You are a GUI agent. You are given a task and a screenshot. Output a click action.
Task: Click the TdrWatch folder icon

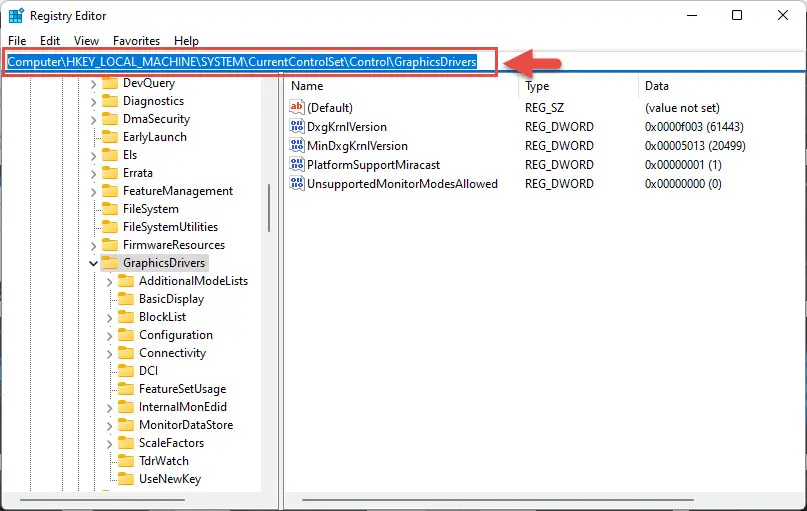[x=126, y=461]
